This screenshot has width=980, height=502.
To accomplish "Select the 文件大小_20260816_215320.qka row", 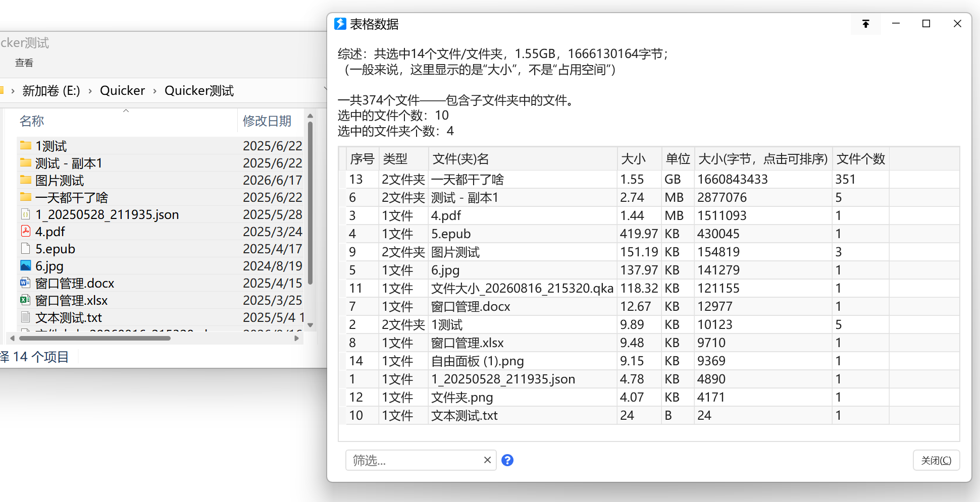I will [x=649, y=288].
